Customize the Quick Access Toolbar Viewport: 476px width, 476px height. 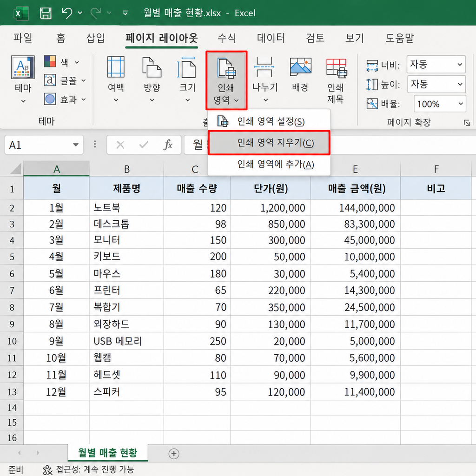point(125,13)
